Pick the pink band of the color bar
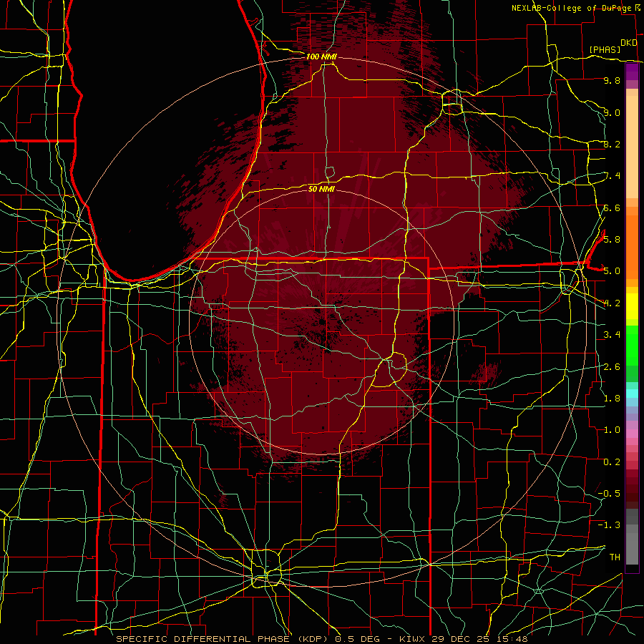 (x=632, y=434)
